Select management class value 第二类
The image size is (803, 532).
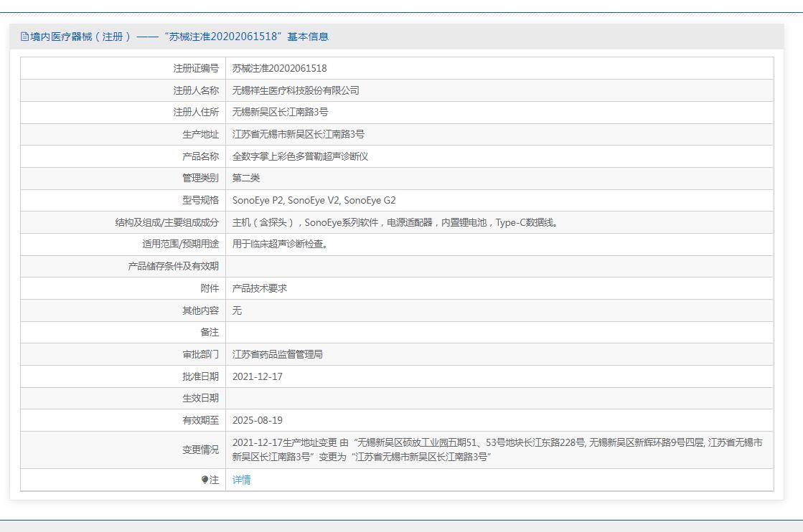(x=246, y=178)
